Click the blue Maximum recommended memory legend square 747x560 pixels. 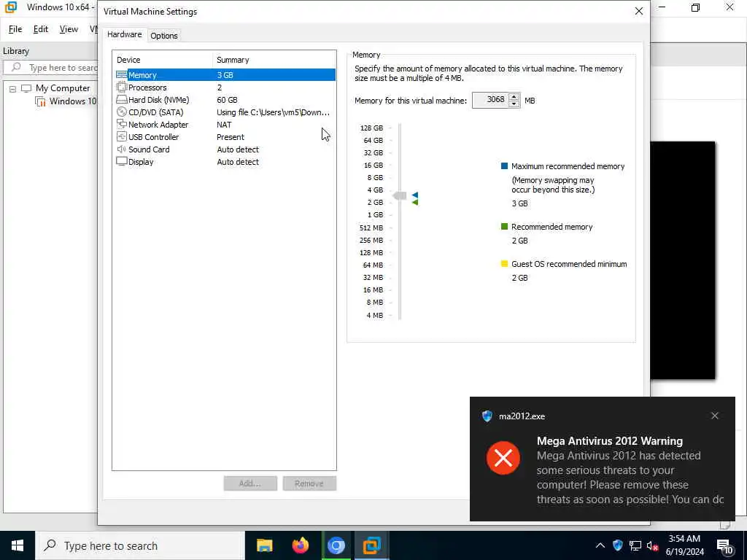coord(504,166)
